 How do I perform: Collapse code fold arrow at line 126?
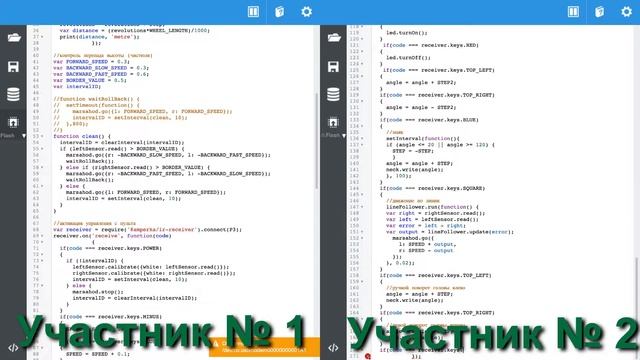[362, 76]
